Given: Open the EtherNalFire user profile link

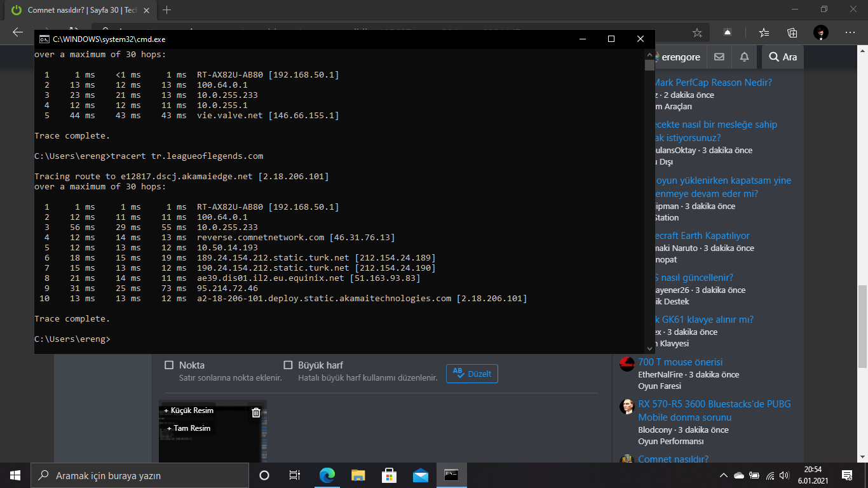Looking at the screenshot, I should coord(661,375).
